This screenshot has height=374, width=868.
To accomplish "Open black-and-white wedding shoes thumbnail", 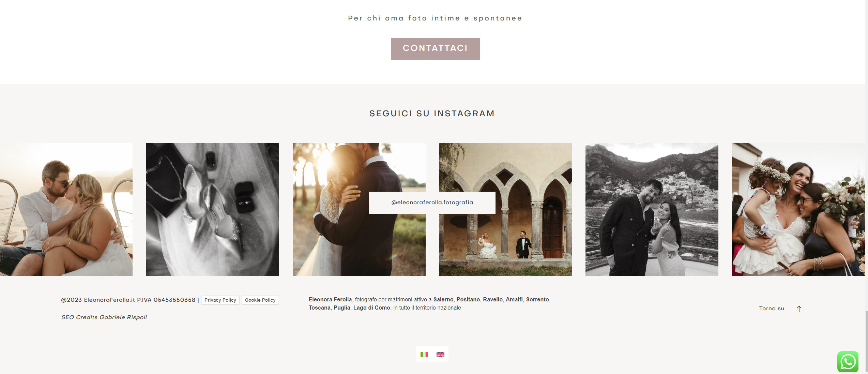I will [213, 210].
